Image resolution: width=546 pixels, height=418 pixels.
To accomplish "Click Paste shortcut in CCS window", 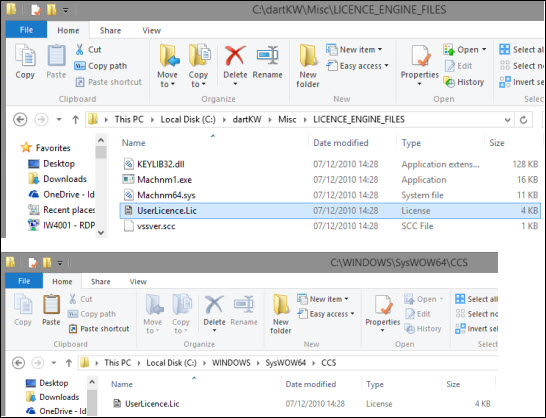I will coord(99,328).
